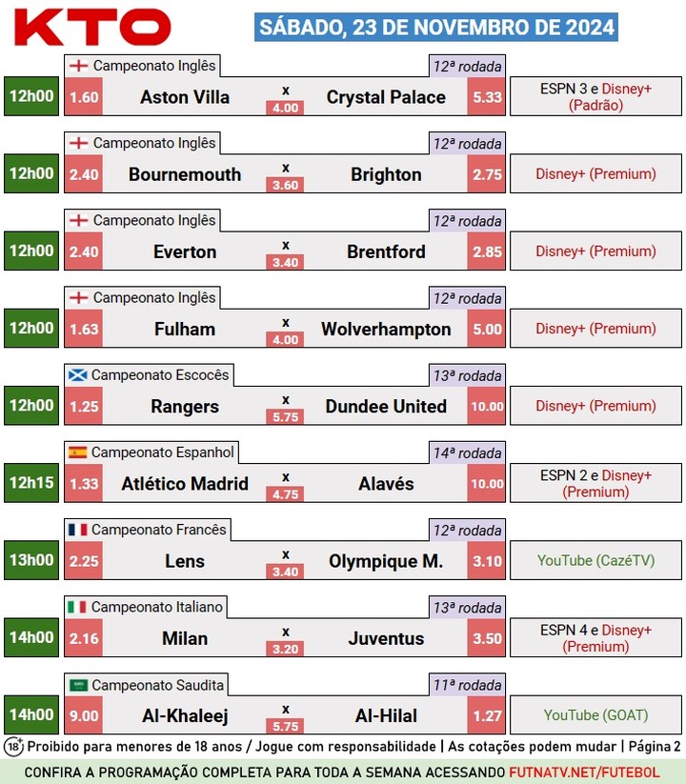Click the 14ª rodada label for Campeonato Espanhol
Viewport: 686px width, 784px height.
467,453
